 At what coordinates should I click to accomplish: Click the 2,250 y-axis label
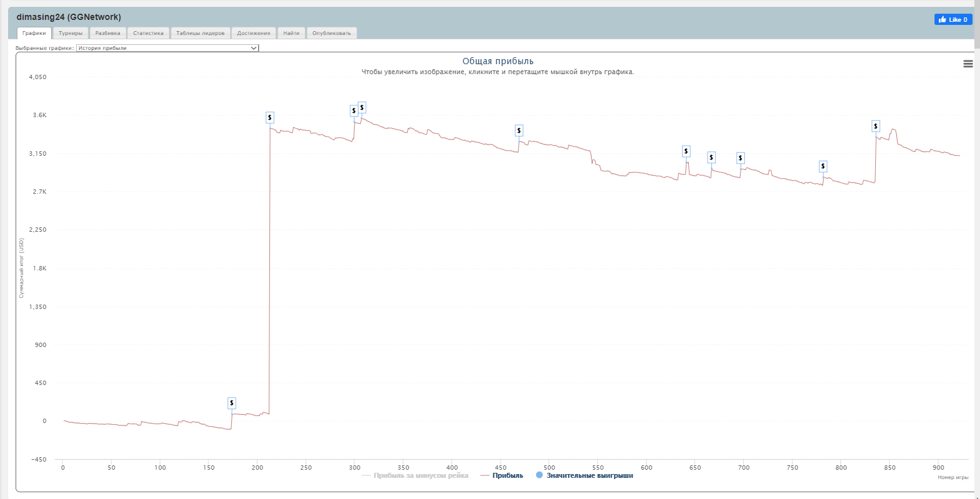[37, 229]
